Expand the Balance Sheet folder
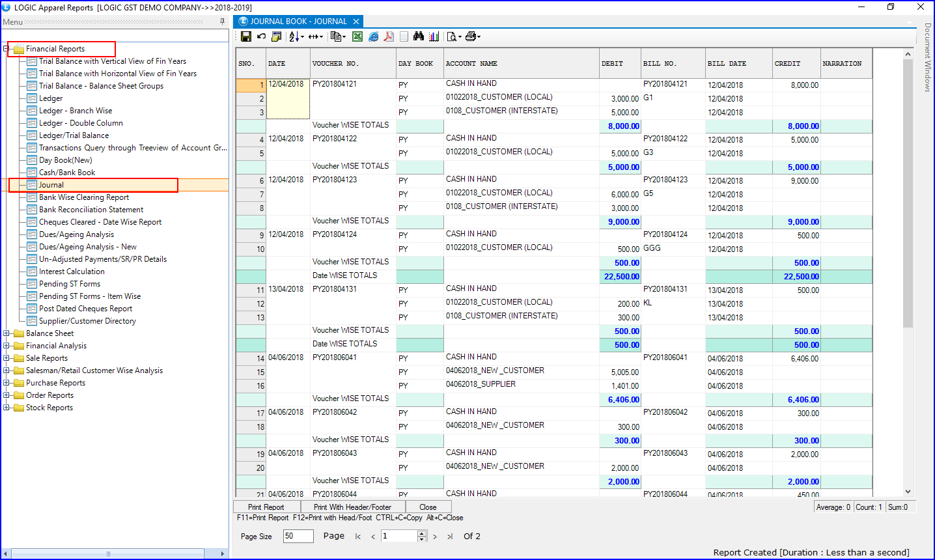Viewport: 935px width, 560px height. point(7,333)
